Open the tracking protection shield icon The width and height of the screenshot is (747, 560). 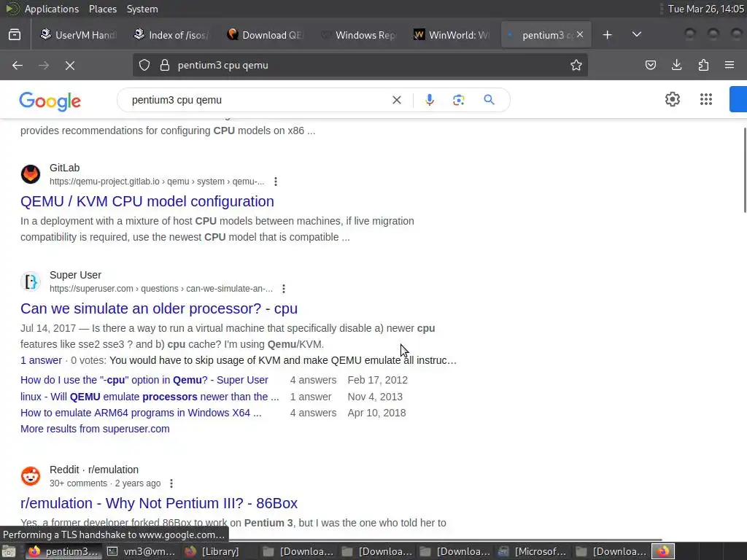tap(144, 65)
